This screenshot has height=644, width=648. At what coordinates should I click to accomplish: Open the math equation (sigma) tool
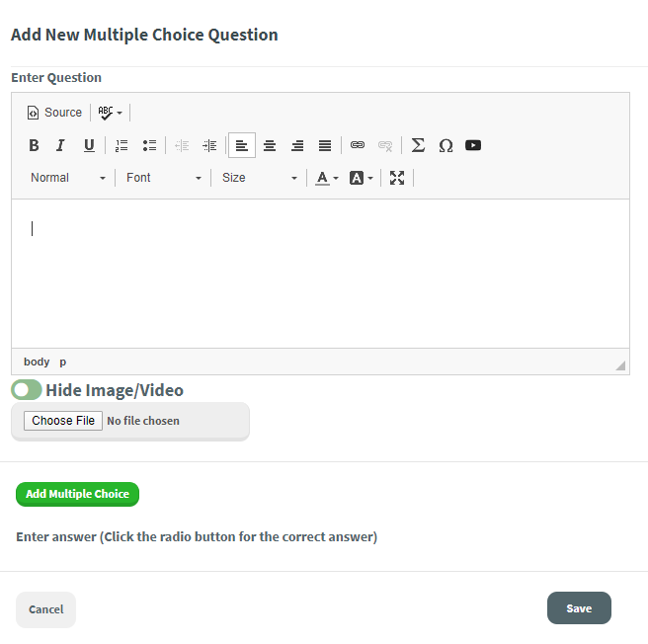(418, 145)
